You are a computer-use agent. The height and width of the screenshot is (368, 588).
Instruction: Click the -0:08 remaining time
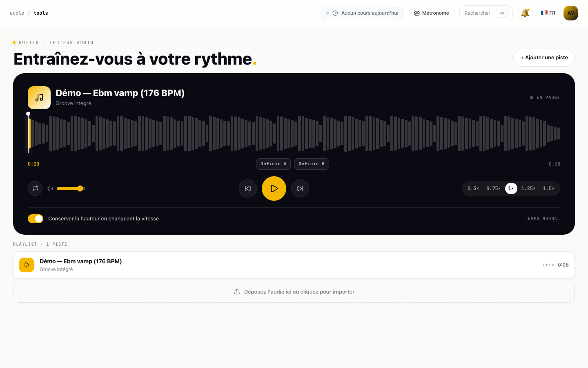553,164
